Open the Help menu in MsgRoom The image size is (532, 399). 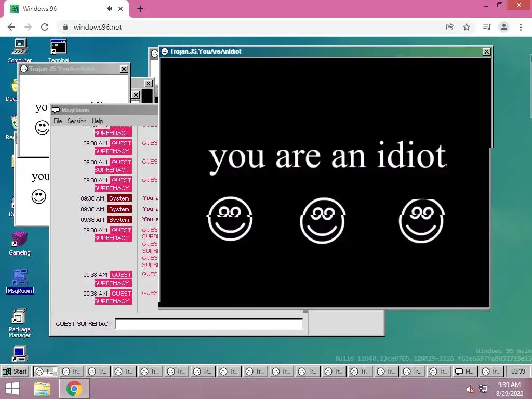click(97, 121)
